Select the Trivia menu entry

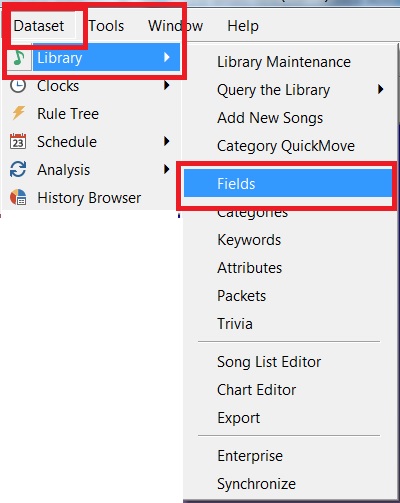click(x=235, y=324)
